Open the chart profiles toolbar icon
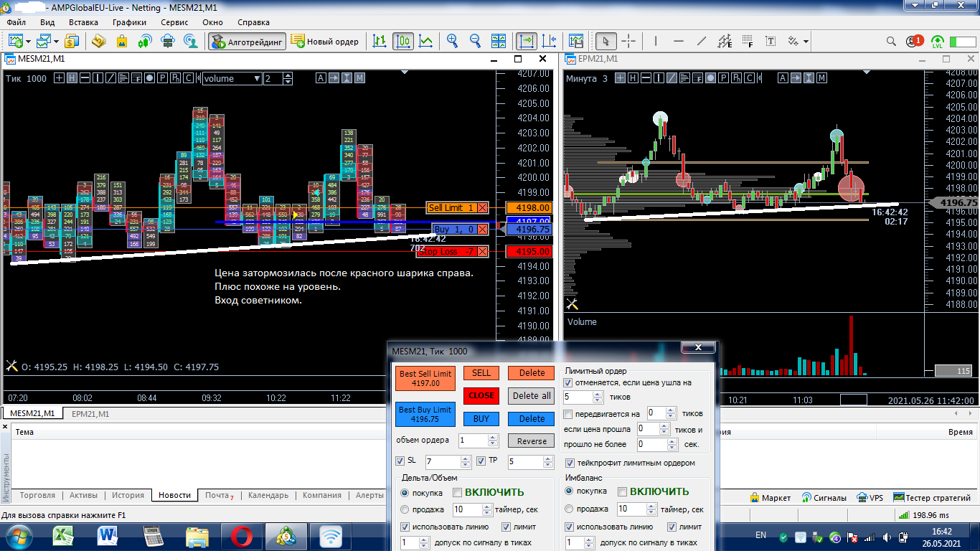Screen dimensions: 980x551 (x=44, y=42)
